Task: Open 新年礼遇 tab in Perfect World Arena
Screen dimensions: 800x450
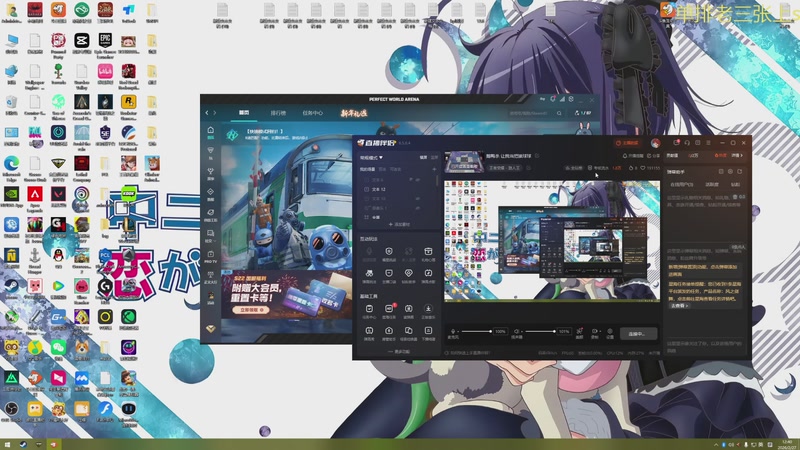Action: pyautogui.click(x=354, y=113)
